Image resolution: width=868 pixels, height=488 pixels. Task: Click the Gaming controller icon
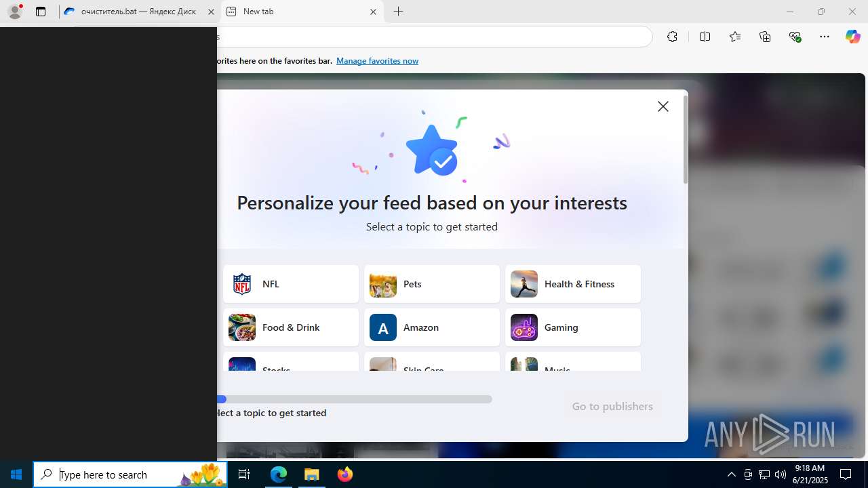coord(524,327)
